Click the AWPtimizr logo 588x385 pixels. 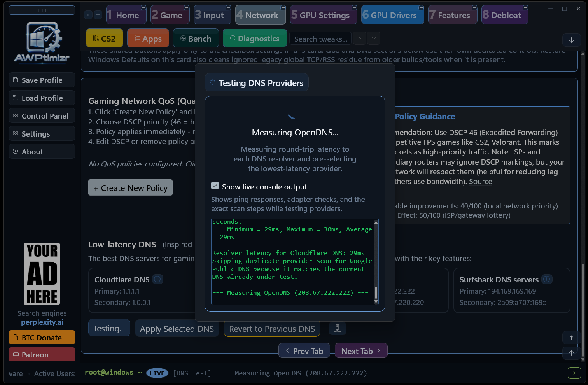42,42
